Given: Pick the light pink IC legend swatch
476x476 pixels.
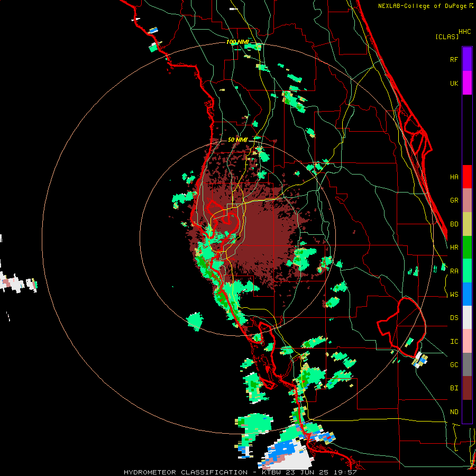Looking at the screenshot, I should pyautogui.click(x=467, y=341).
